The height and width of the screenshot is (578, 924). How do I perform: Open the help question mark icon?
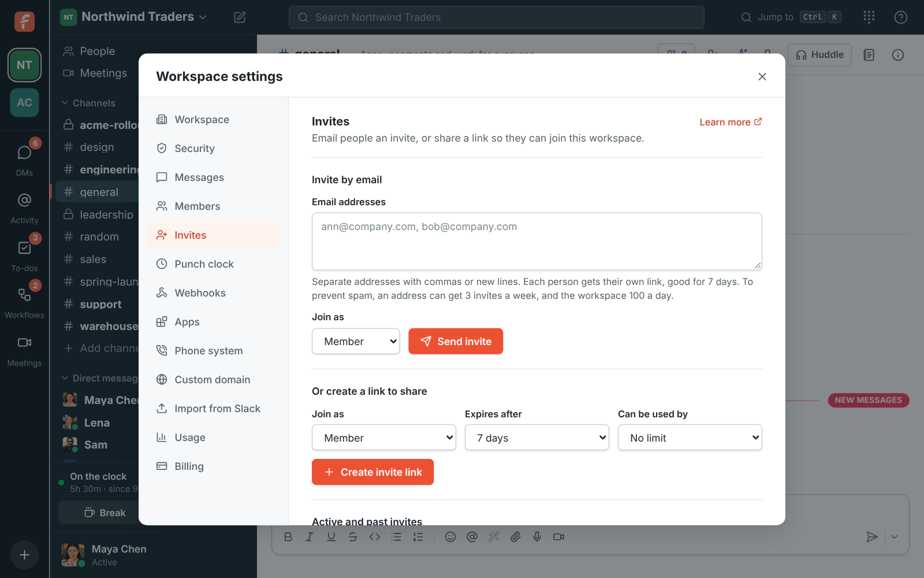[901, 17]
